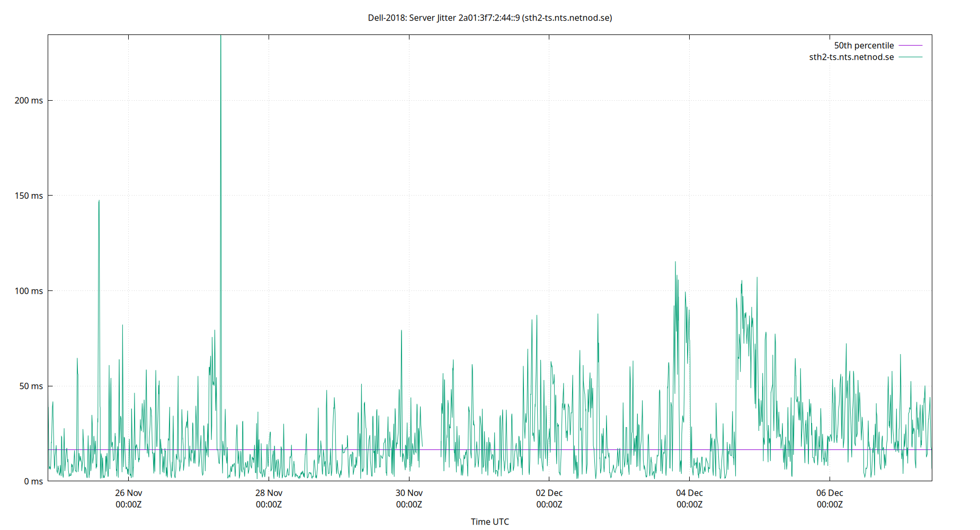
Task: Click the '06 Dec 00:00Z' axis label
Action: [830, 498]
